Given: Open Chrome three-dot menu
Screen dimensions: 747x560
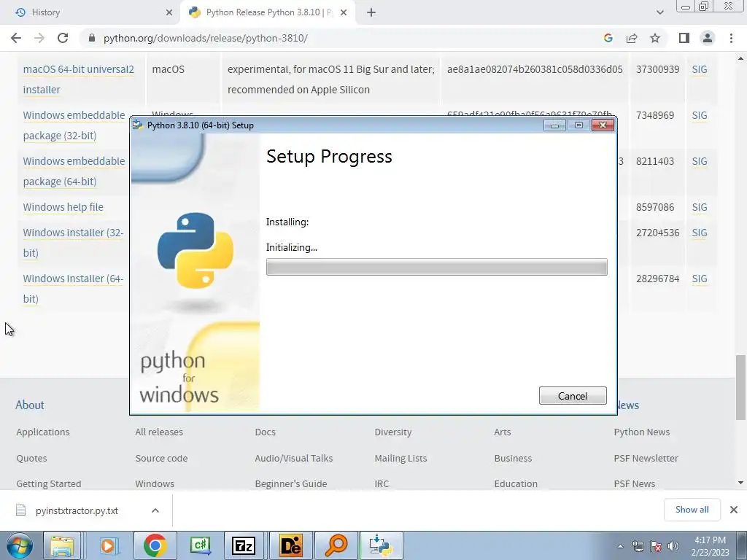Looking at the screenshot, I should point(731,38).
